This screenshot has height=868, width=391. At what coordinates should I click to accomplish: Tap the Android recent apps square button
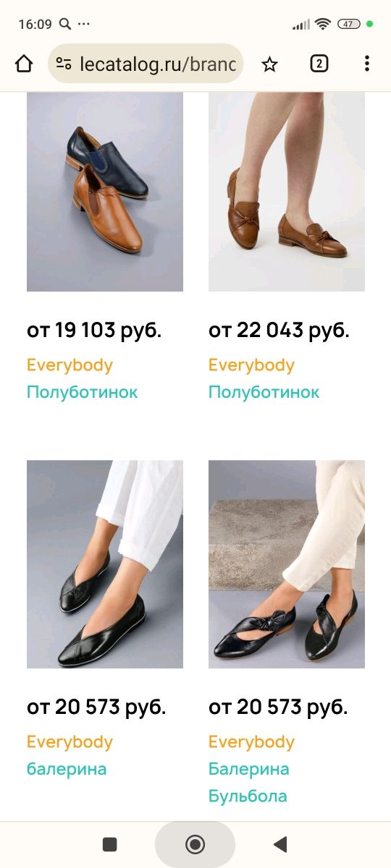[x=110, y=843]
